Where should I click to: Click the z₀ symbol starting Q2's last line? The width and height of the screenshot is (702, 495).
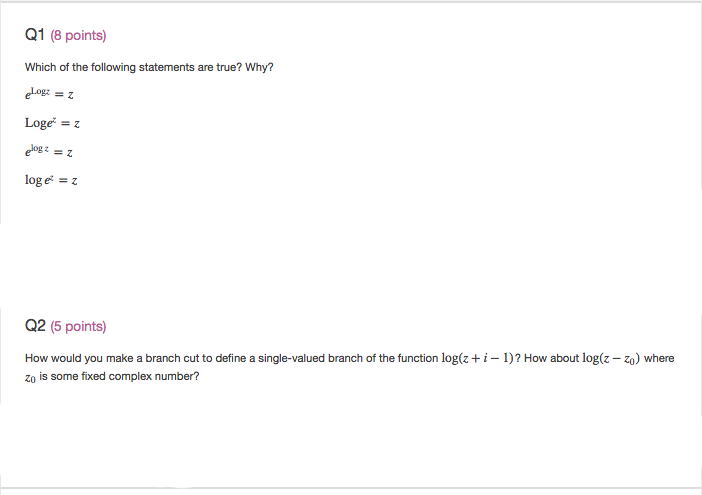point(31,377)
